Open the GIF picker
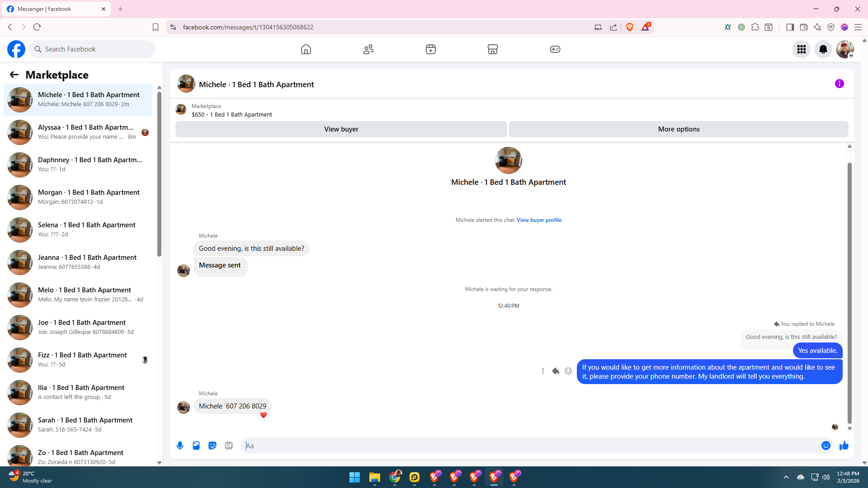 point(229,446)
